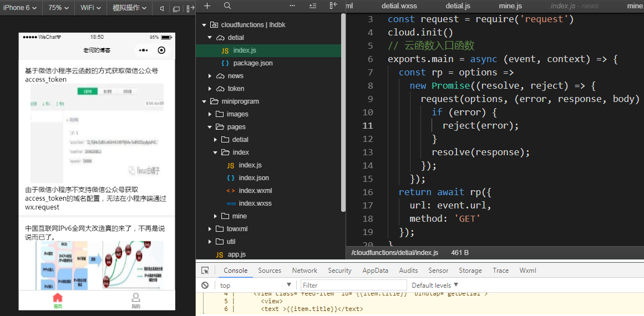Viewport: 644px width, 316px height.
Task: Open the Audits tab
Action: pyautogui.click(x=408, y=271)
